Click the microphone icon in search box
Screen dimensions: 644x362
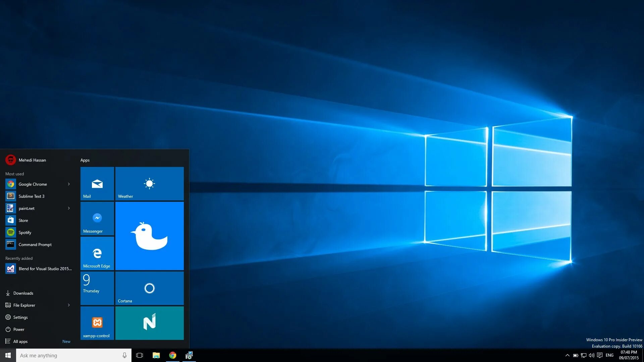coord(124,355)
